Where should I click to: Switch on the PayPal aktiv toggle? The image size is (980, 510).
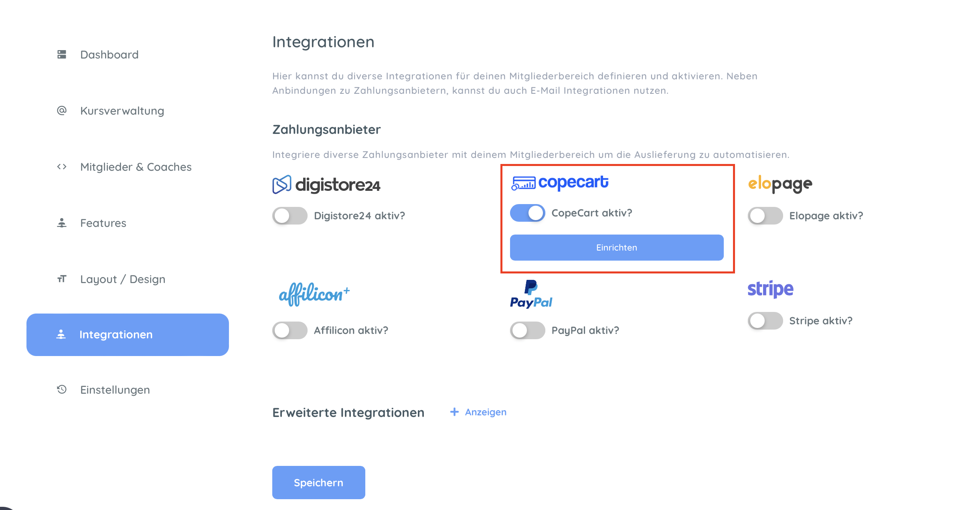pyautogui.click(x=527, y=330)
